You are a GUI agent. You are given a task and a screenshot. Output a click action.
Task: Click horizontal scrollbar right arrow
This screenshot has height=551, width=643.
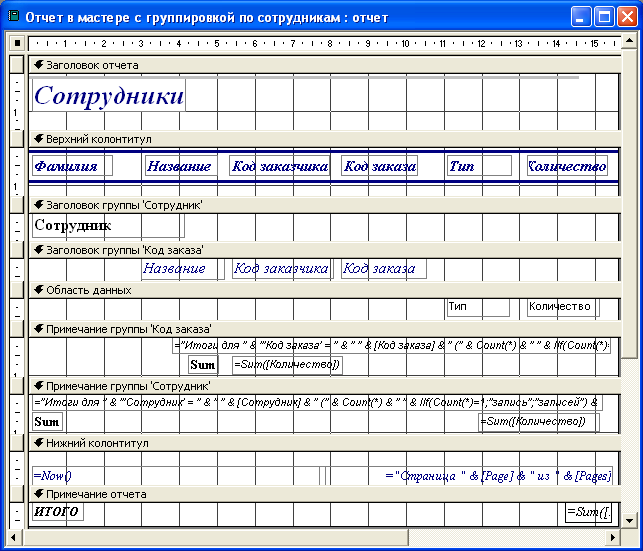(613, 537)
